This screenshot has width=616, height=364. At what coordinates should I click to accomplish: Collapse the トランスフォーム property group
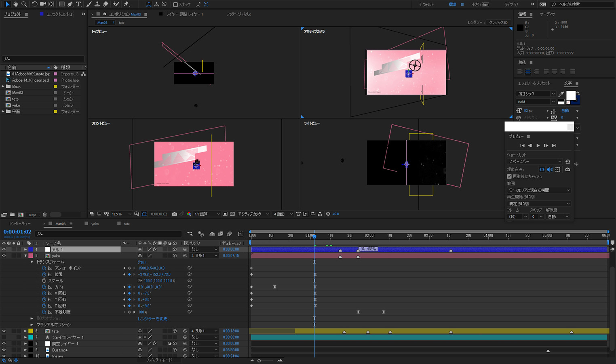tap(32, 262)
